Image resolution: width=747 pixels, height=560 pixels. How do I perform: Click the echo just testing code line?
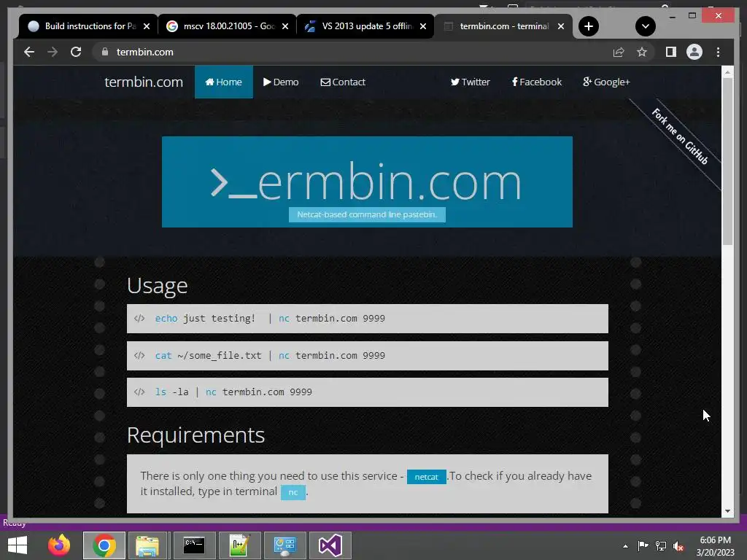[368, 319]
